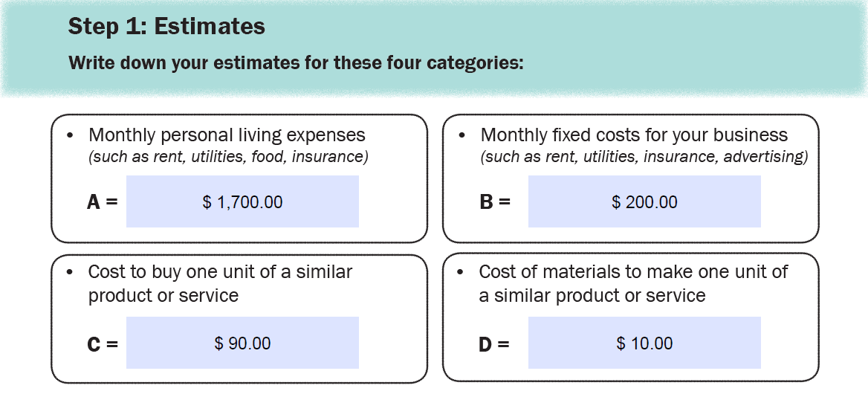This screenshot has height=394, width=868.
Task: Click the italic hint ending in "food, insurance"
Action: 229,157
